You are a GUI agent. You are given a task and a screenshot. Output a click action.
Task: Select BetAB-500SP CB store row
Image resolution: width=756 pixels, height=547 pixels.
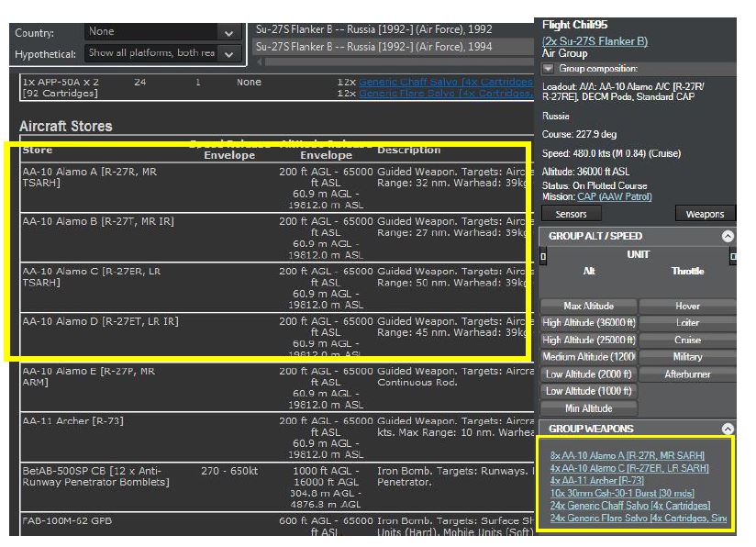pos(277,487)
